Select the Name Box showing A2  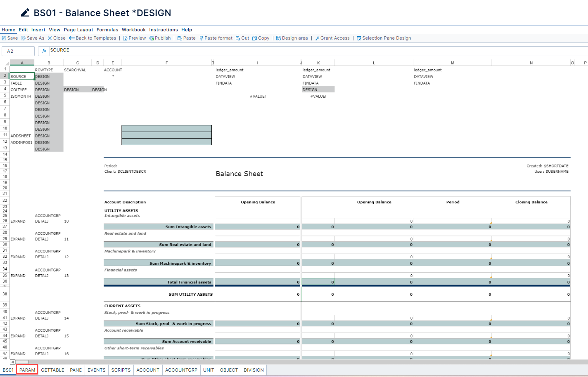[x=18, y=51]
